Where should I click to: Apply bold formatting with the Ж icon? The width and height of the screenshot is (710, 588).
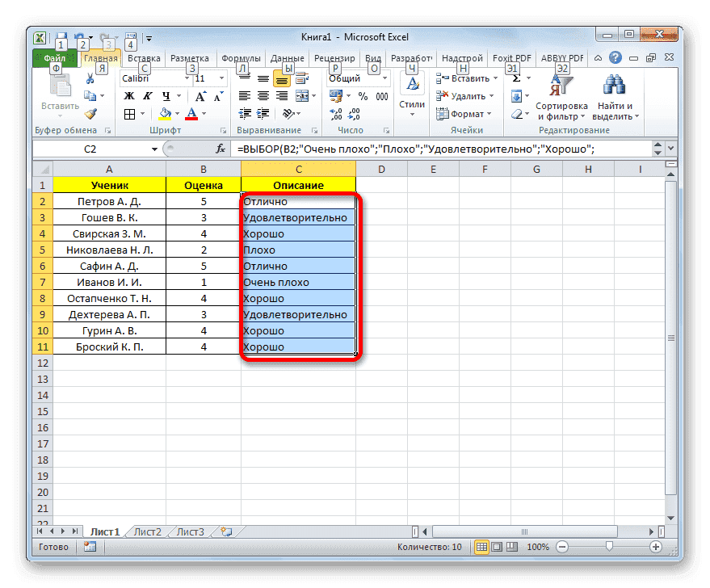pyautogui.click(x=129, y=96)
